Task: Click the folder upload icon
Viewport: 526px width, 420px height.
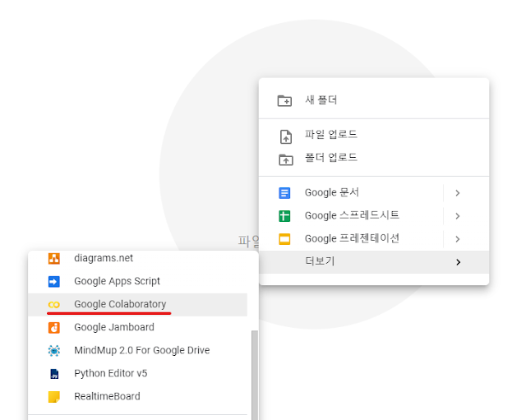Action: click(286, 159)
